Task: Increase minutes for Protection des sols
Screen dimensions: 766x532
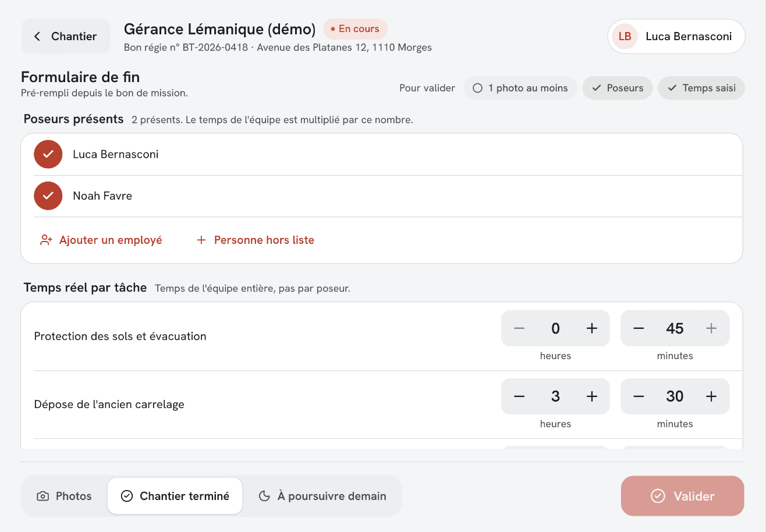Action: coord(711,328)
